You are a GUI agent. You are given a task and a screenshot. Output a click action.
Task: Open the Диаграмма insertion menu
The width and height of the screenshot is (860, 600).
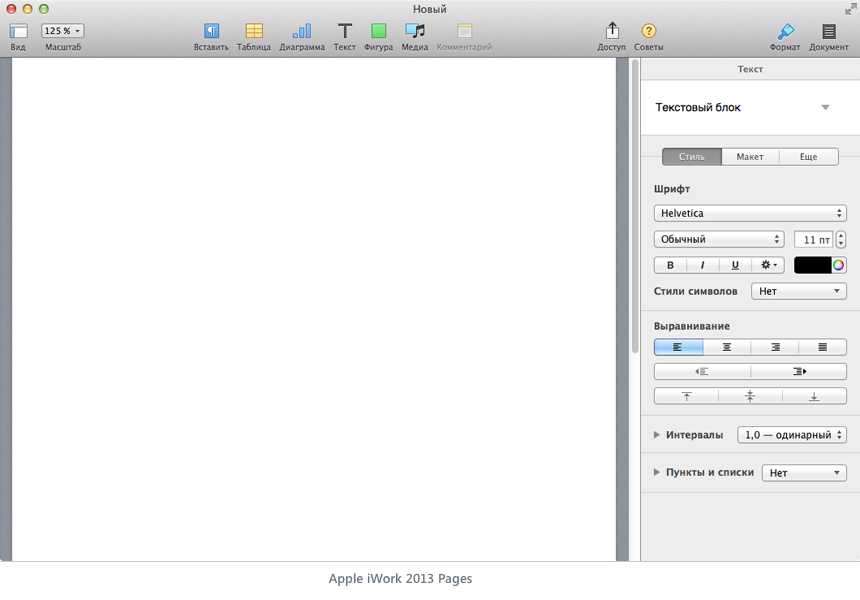pos(302,33)
